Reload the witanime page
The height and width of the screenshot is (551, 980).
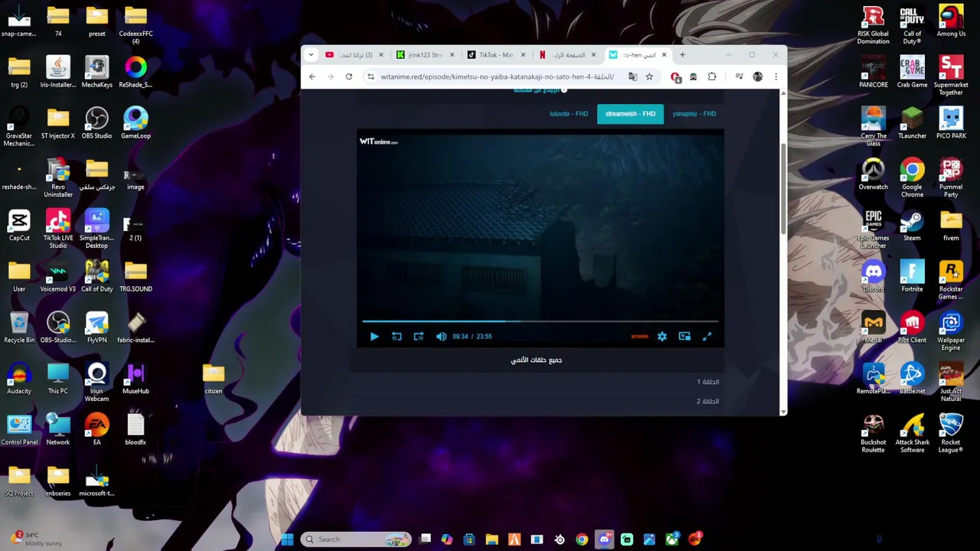348,77
